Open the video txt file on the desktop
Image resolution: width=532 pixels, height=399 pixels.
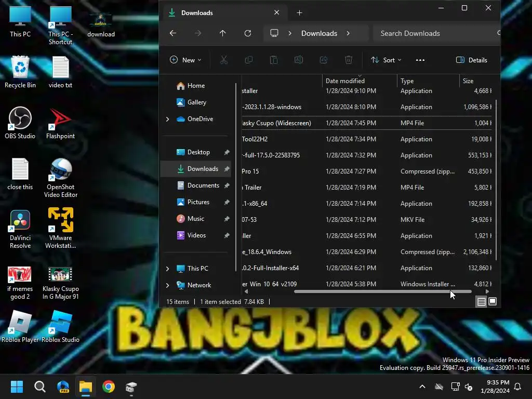[60, 72]
